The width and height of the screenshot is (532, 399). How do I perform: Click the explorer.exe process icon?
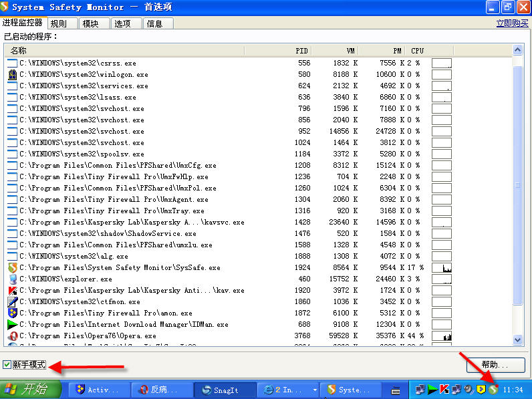[13, 279]
